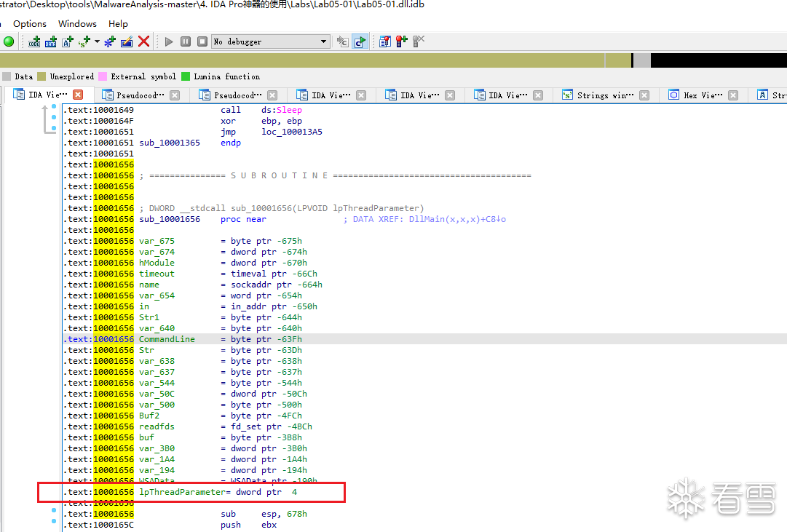787x532 pixels.
Task: Pause the process with pause button
Action: pyautogui.click(x=186, y=41)
